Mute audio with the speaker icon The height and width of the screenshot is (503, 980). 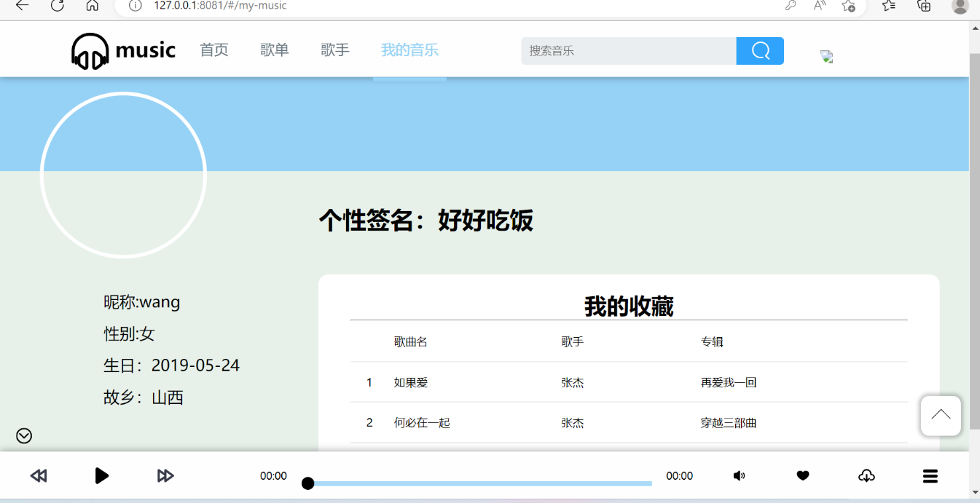(x=739, y=476)
